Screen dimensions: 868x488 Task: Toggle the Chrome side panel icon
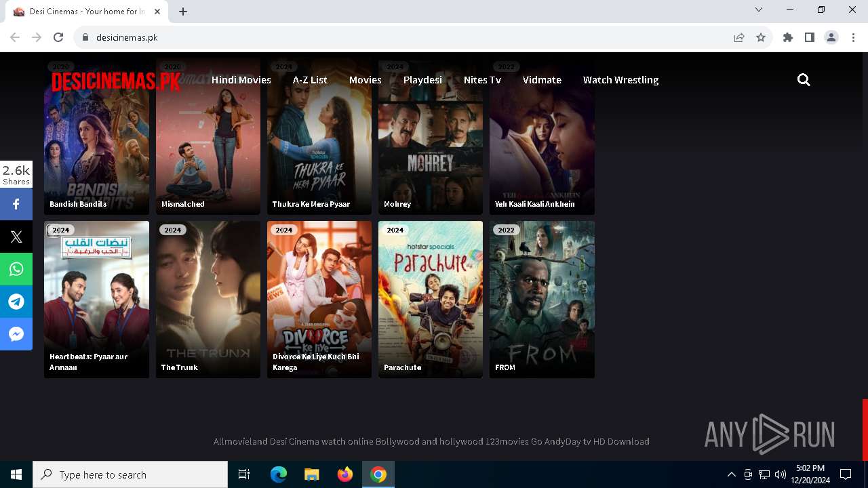pyautogui.click(x=810, y=37)
